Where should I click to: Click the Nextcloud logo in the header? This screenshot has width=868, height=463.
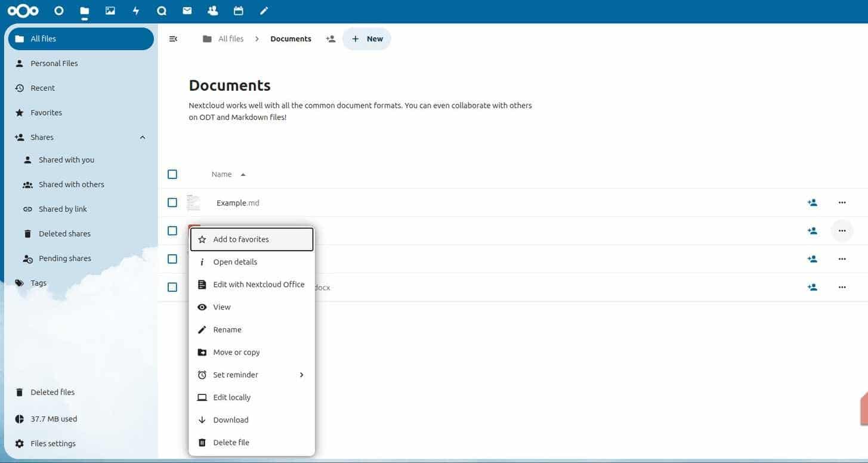(x=23, y=11)
